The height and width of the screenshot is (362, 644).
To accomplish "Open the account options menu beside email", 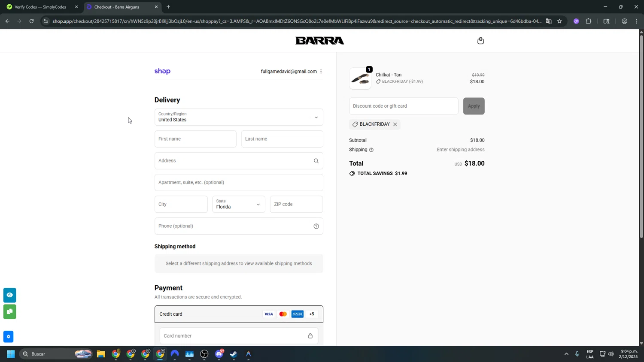I will (x=321, y=72).
